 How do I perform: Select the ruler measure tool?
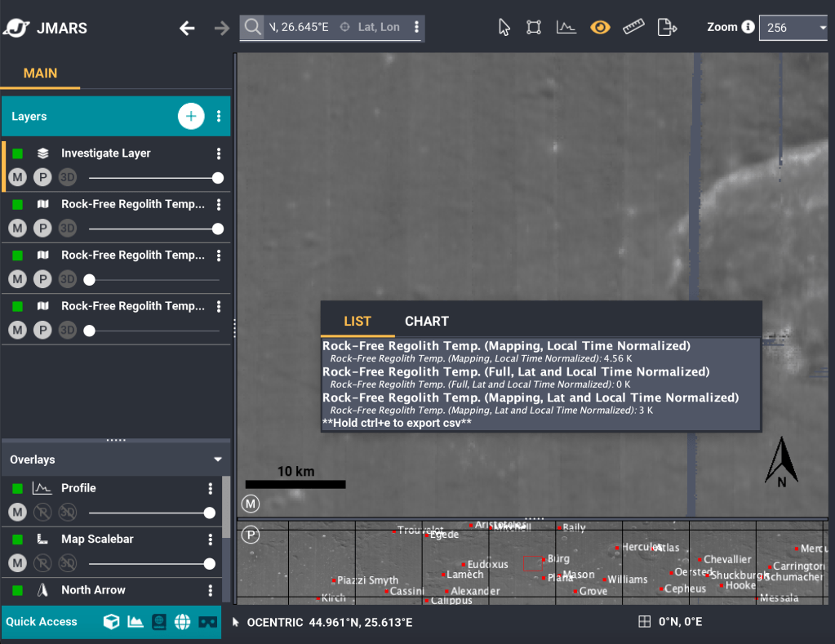[x=633, y=28]
